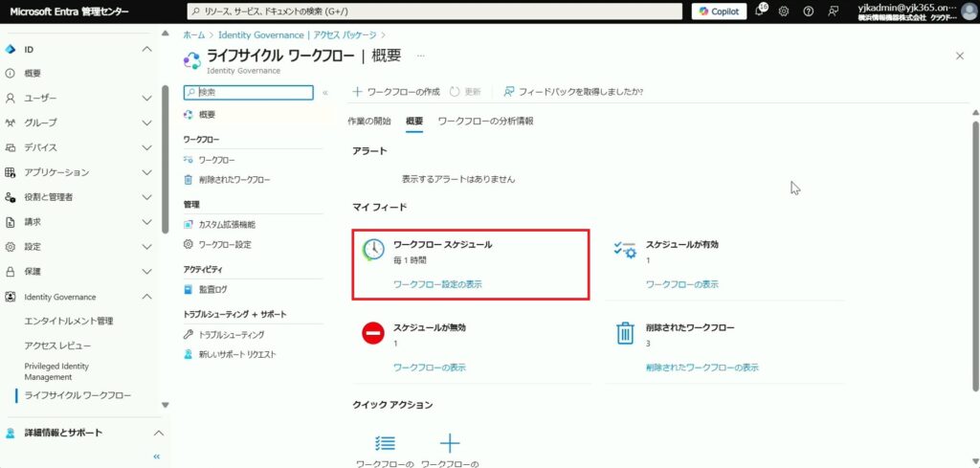Screen dimensions: 980x468
Task: Open the settings gear in top bar
Action: pos(784,11)
